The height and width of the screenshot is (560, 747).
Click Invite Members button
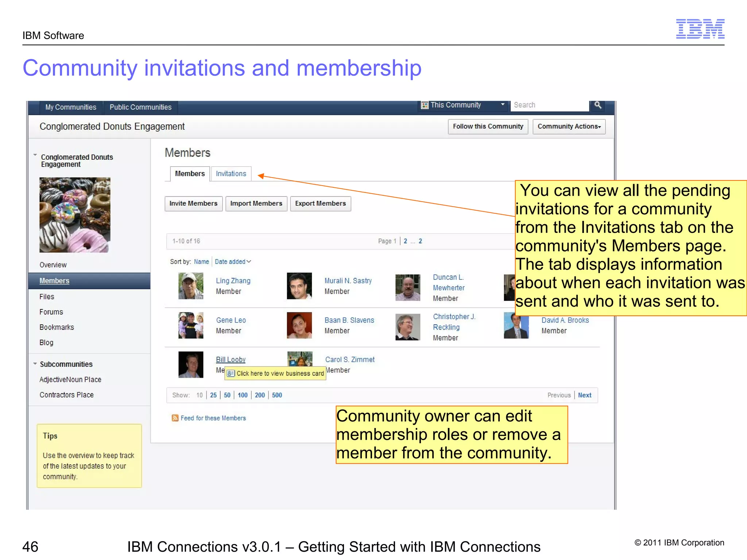(193, 203)
